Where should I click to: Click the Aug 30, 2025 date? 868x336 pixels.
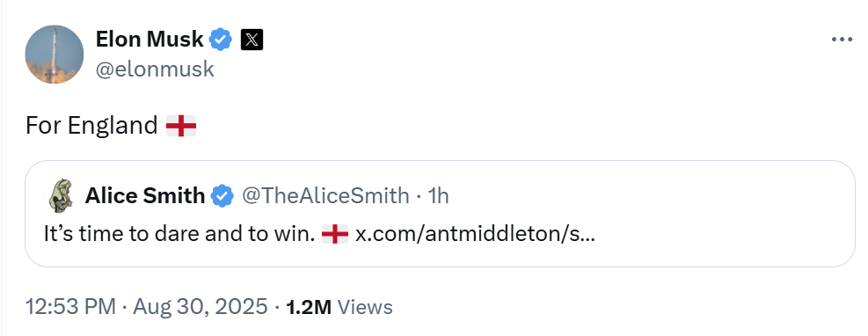[x=201, y=307]
